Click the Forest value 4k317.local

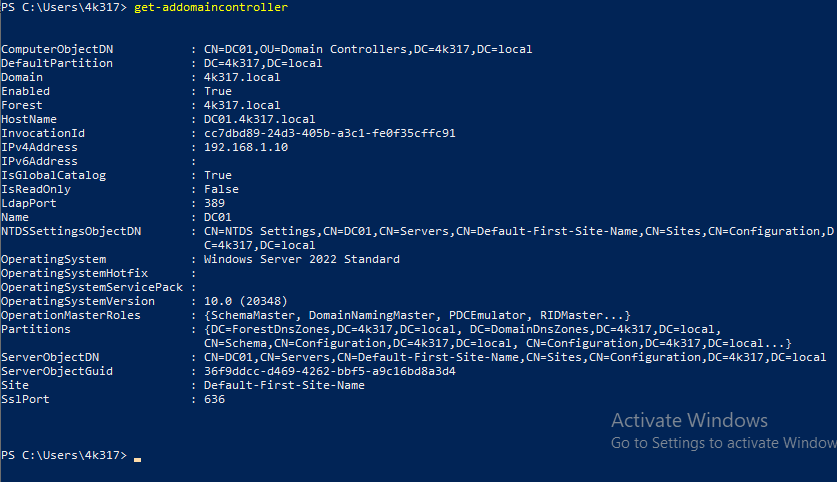click(242, 105)
